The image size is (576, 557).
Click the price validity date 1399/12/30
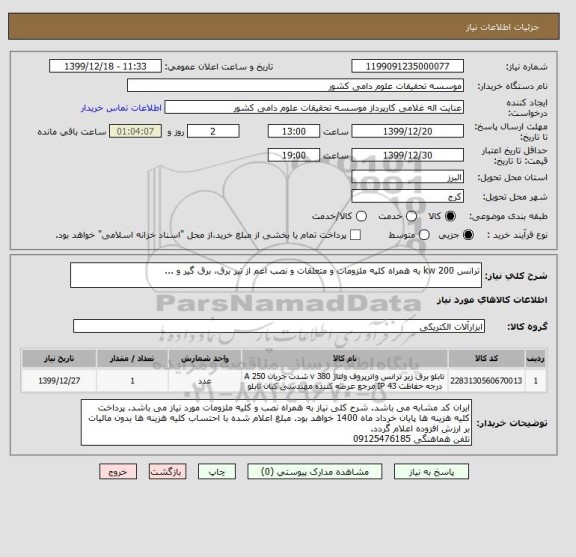(407, 155)
